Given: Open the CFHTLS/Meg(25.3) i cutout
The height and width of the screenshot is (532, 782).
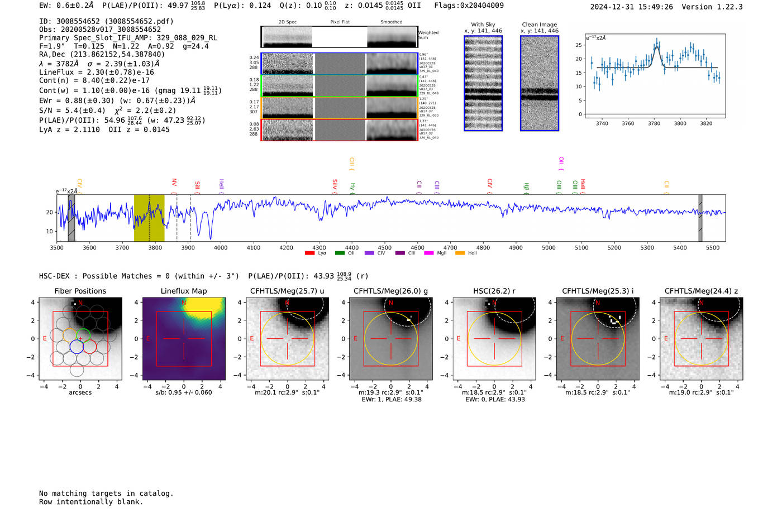Looking at the screenshot, I should [x=598, y=339].
